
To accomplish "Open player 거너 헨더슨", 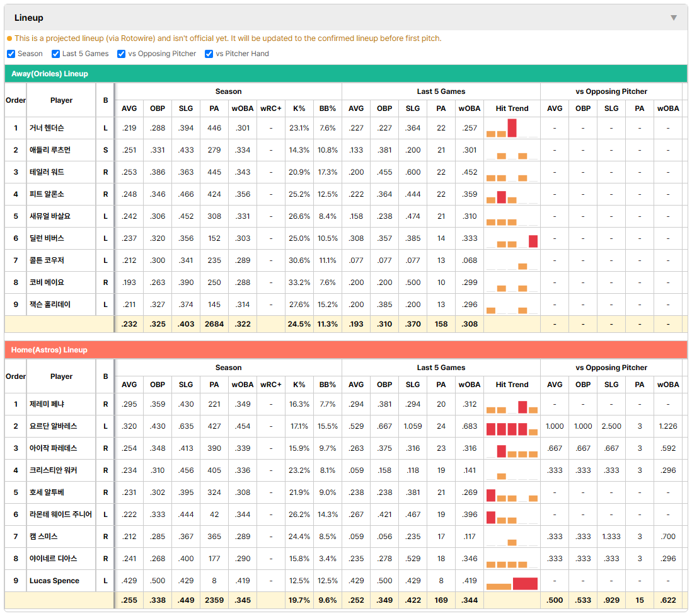I will (47, 128).
